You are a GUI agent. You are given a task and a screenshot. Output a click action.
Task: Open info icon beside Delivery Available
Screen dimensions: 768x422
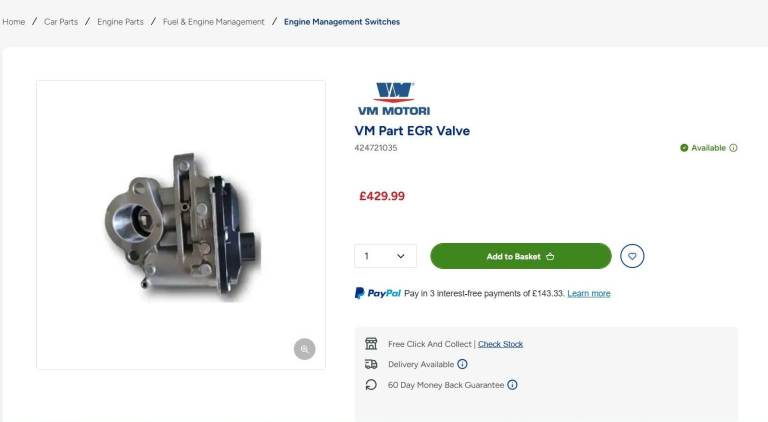coord(462,364)
